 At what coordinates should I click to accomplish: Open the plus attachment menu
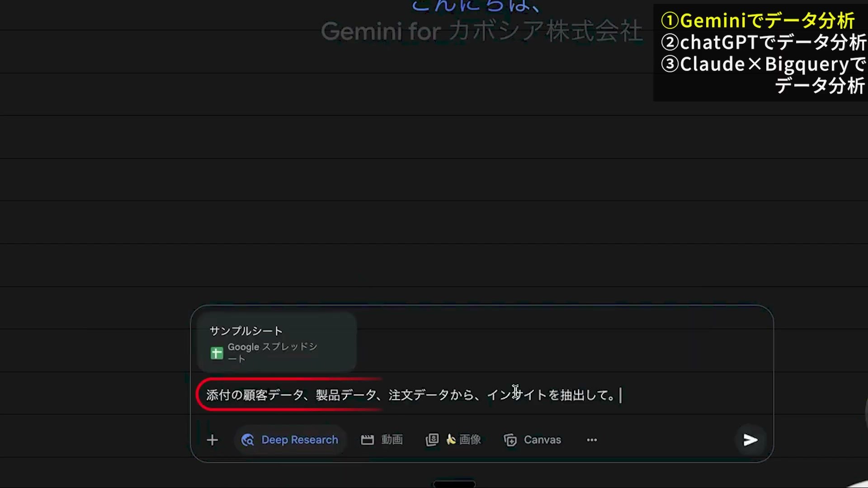(212, 440)
